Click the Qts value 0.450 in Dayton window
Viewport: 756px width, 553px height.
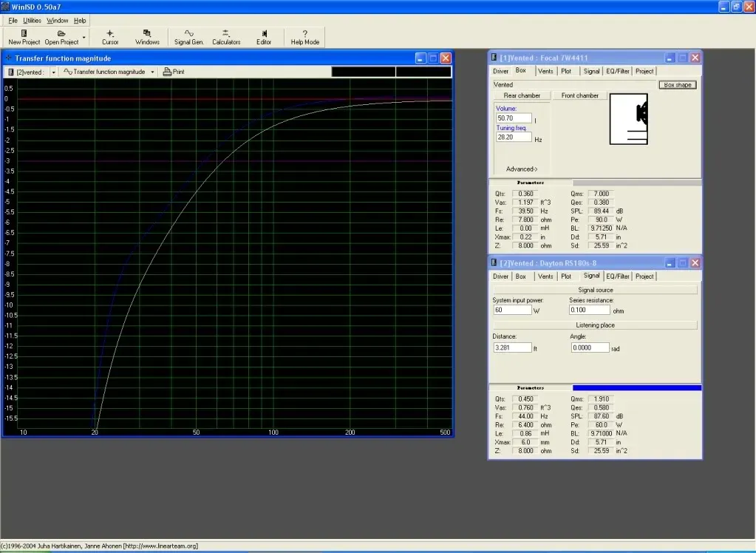[525, 399]
